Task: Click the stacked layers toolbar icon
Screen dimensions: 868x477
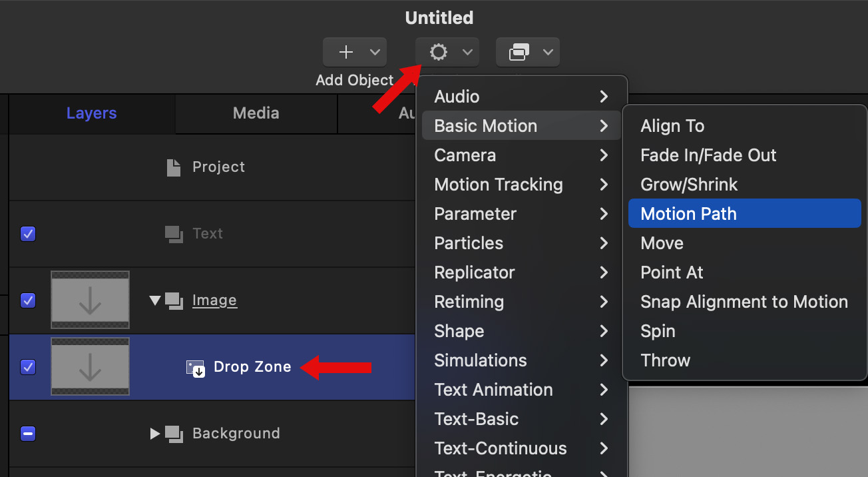Action: coord(519,52)
